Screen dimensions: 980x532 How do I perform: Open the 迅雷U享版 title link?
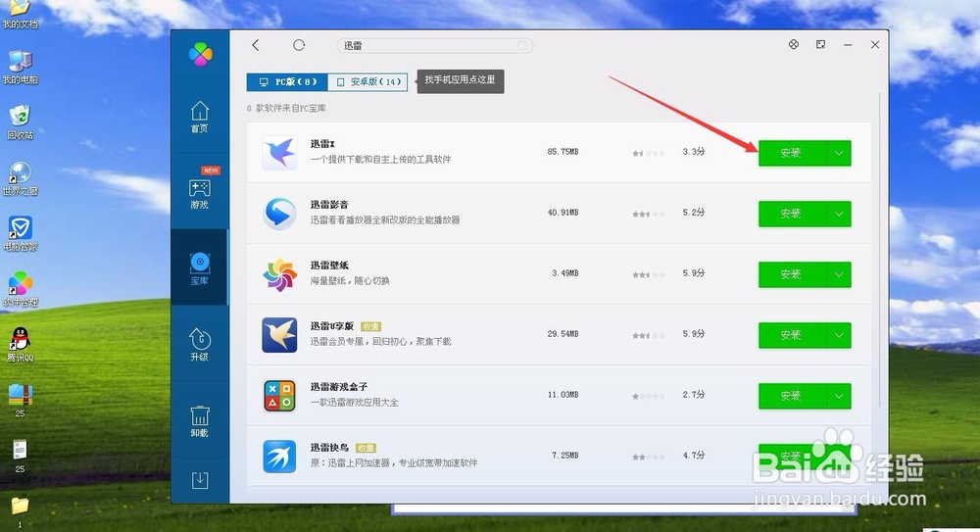[332, 325]
